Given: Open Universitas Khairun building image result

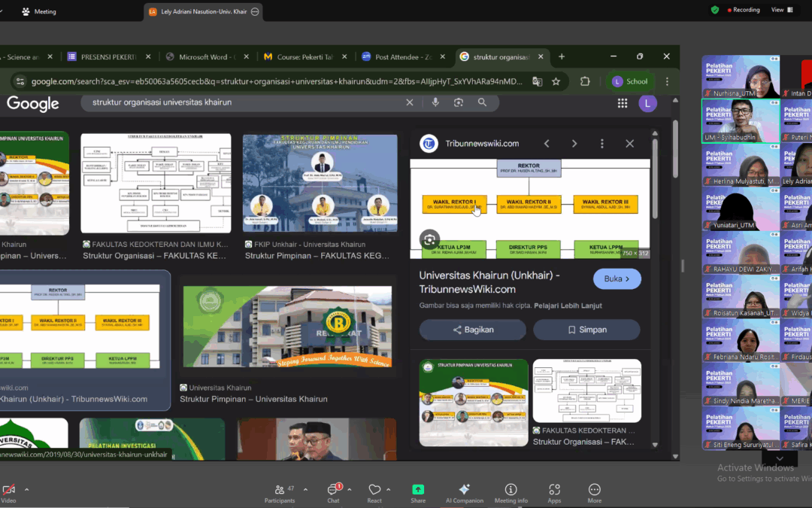Looking at the screenshot, I should click(287, 327).
